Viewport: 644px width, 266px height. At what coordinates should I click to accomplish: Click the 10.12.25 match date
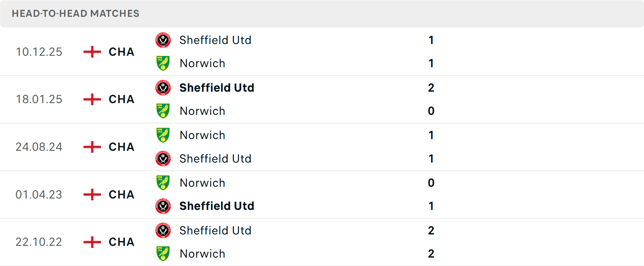(39, 52)
